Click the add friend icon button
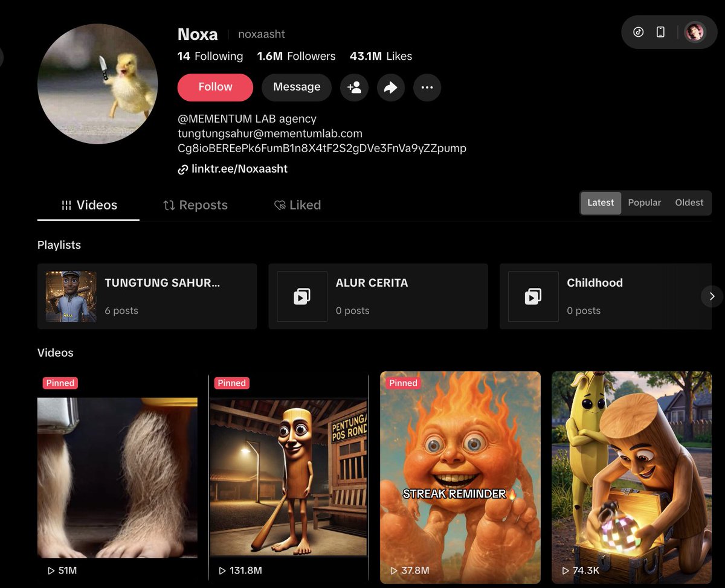Image resolution: width=725 pixels, height=588 pixels. pyautogui.click(x=354, y=88)
